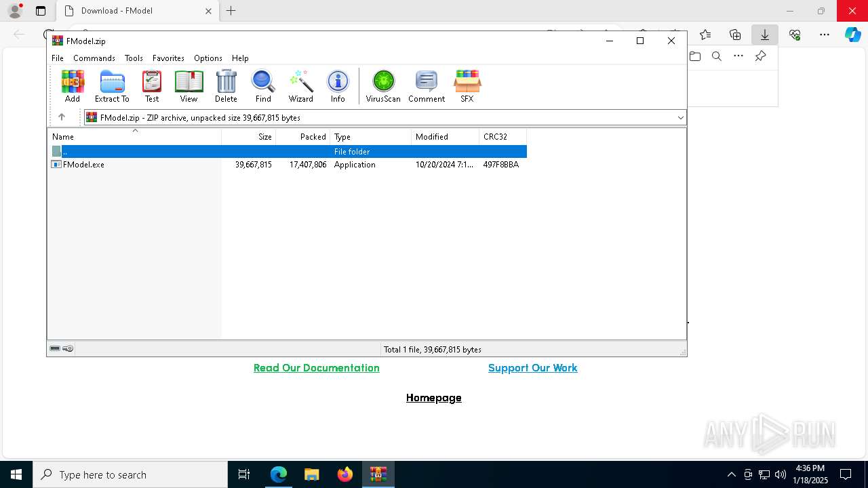Image resolution: width=868 pixels, height=488 pixels.
Task: Open the Commands menu
Action: [94, 58]
